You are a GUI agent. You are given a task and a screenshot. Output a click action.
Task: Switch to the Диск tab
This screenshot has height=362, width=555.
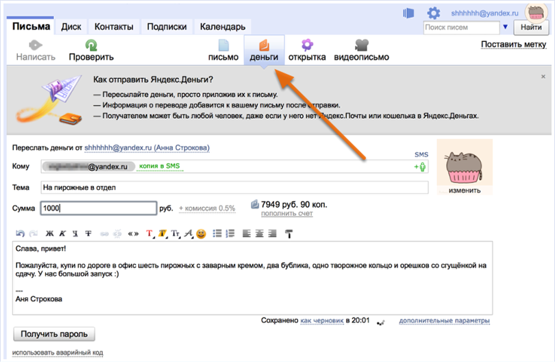point(71,27)
